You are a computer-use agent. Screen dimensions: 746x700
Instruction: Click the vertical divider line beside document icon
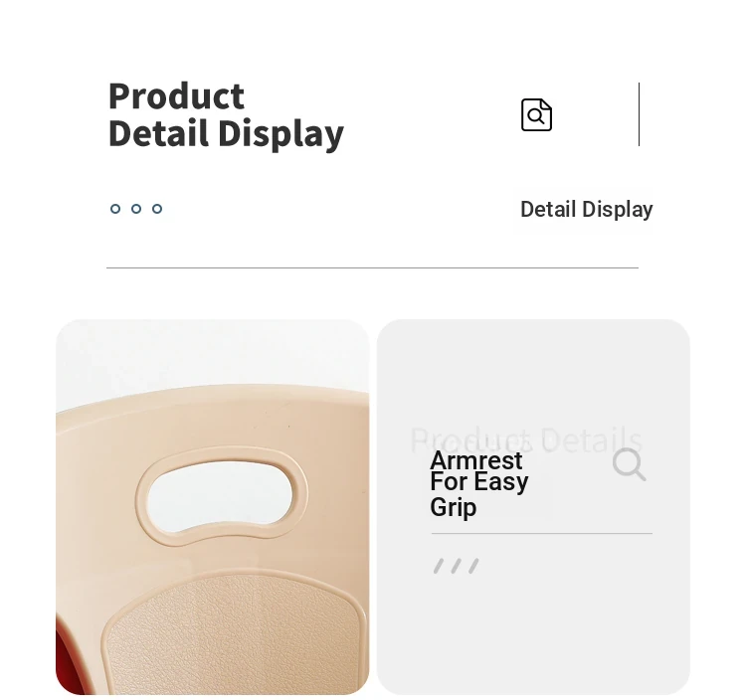[639, 114]
